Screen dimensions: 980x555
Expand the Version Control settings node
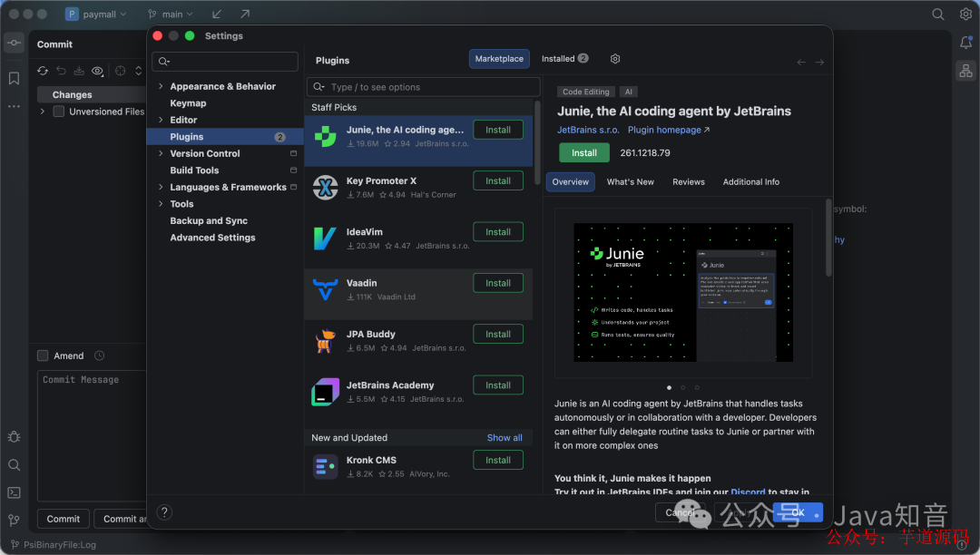point(161,153)
